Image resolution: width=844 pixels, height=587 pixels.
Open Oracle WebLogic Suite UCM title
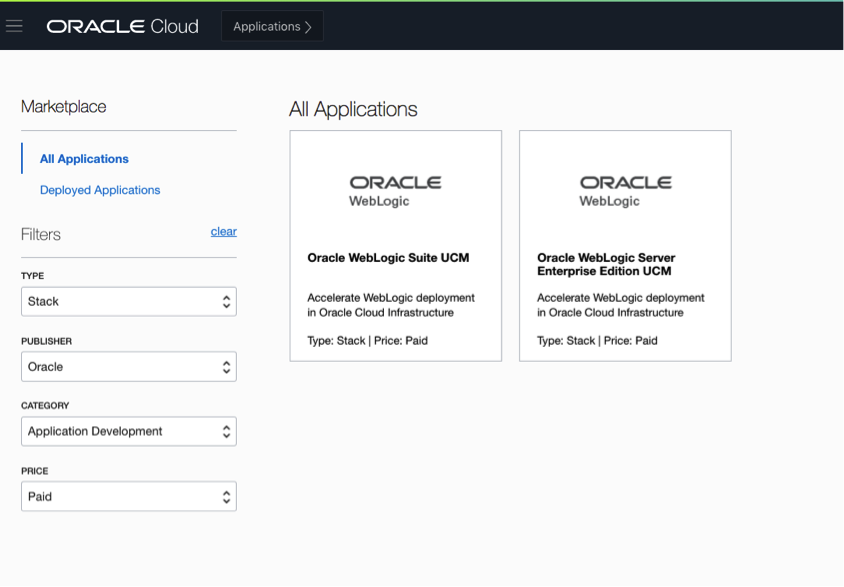pos(388,258)
